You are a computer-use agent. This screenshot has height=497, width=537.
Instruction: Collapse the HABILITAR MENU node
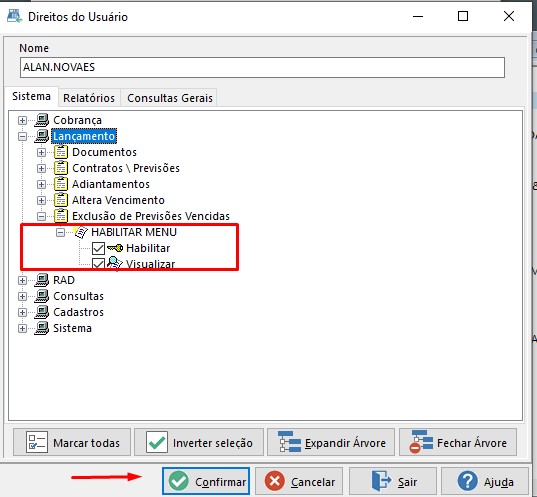click(61, 233)
